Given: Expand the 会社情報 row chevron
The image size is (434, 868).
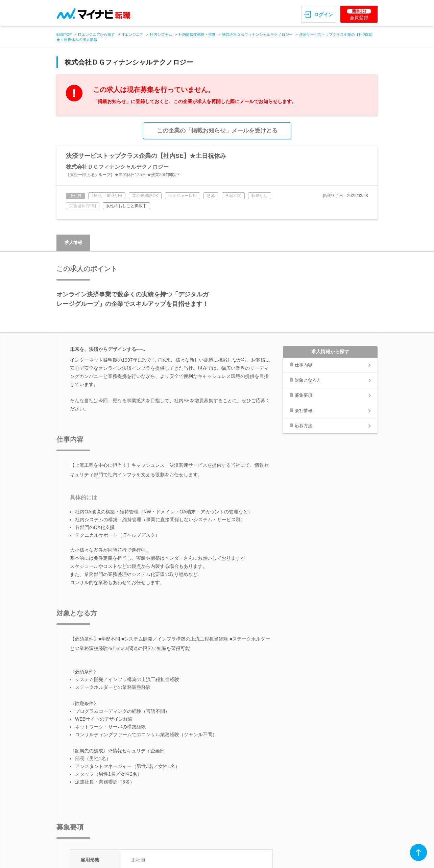Looking at the screenshot, I should pyautogui.click(x=369, y=411).
